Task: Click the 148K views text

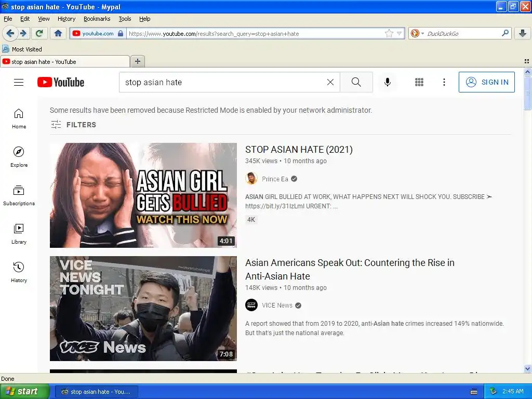Action: 261,288
